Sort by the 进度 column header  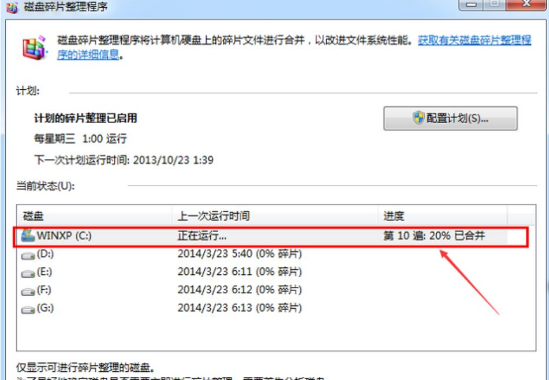pos(443,216)
